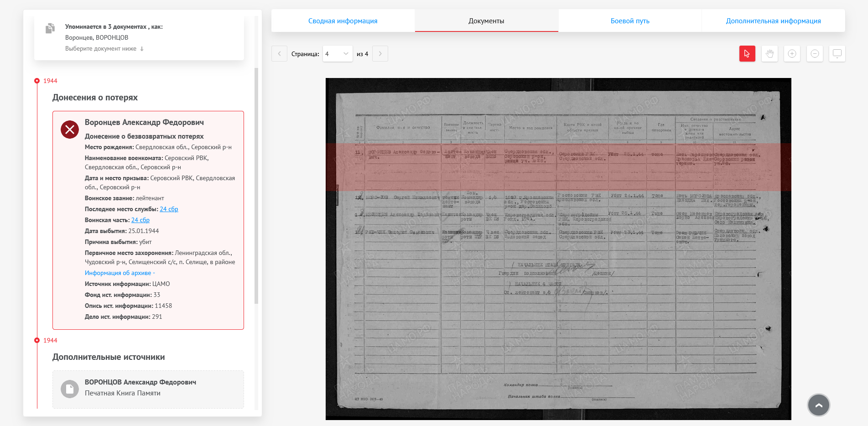
Task: Expand the Информация об архиве section
Action: click(x=120, y=273)
